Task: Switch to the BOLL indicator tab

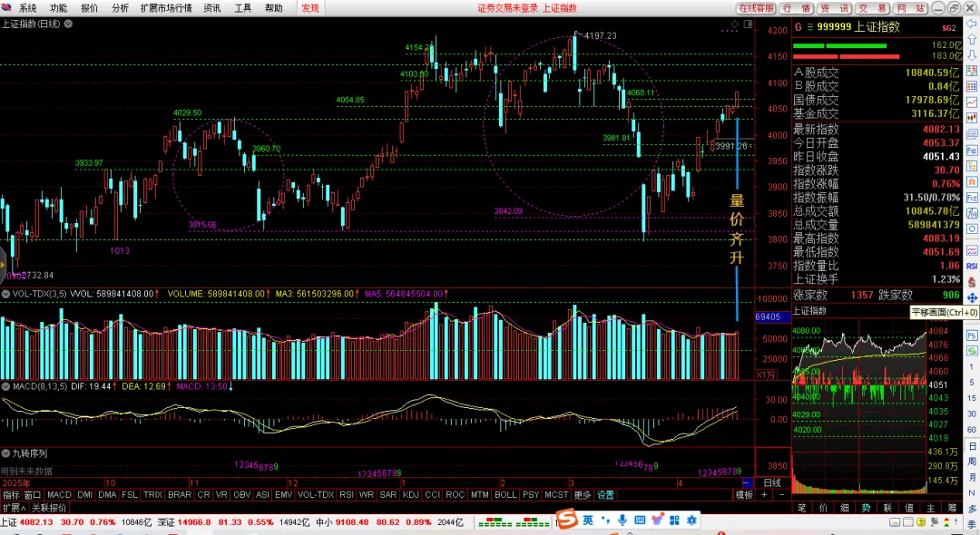Action: (505, 494)
